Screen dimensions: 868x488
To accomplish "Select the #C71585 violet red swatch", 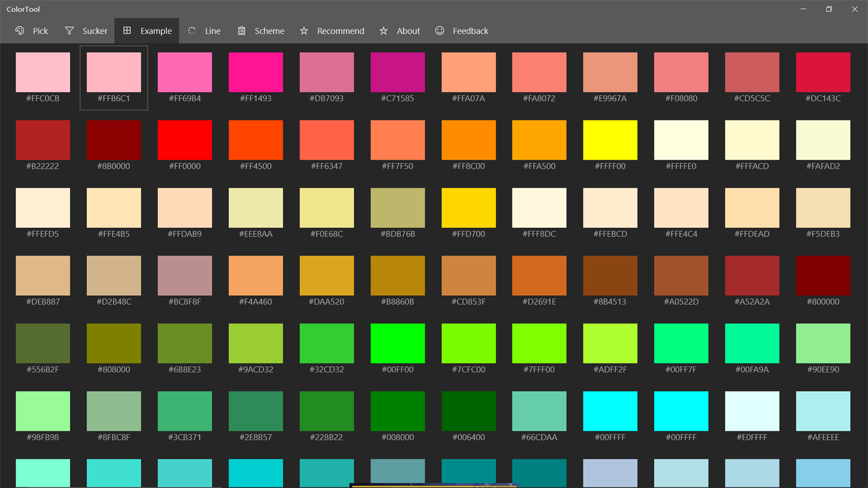I will pos(398,72).
